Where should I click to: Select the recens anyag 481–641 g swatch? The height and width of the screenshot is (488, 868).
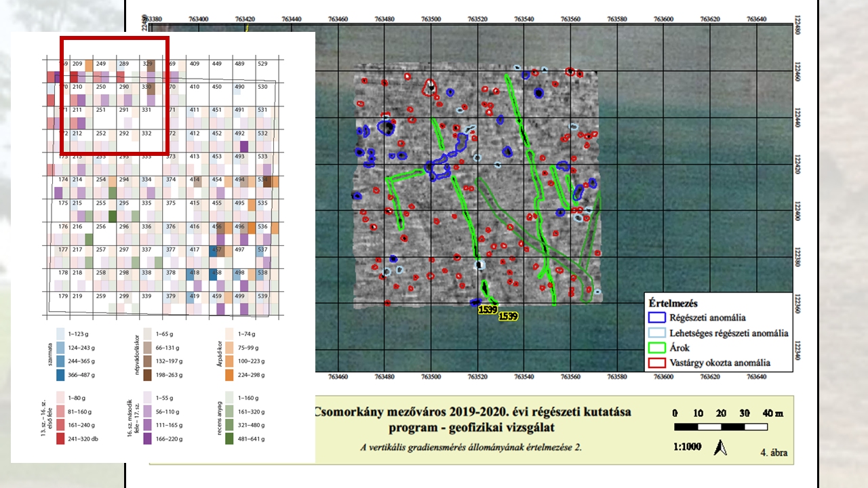231,439
